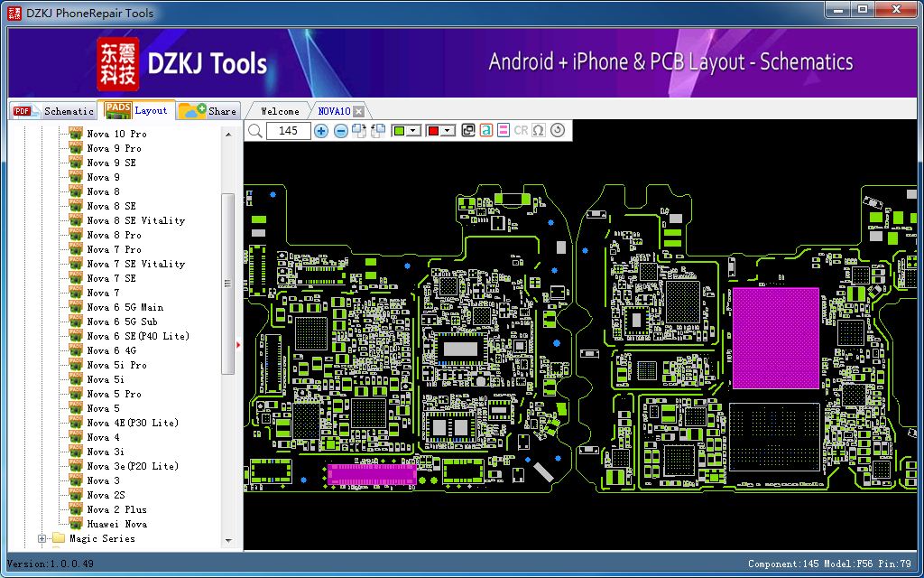Image resolution: width=924 pixels, height=578 pixels.
Task: Click the 'Version:1.0.0.49' status text
Action: coord(49,564)
